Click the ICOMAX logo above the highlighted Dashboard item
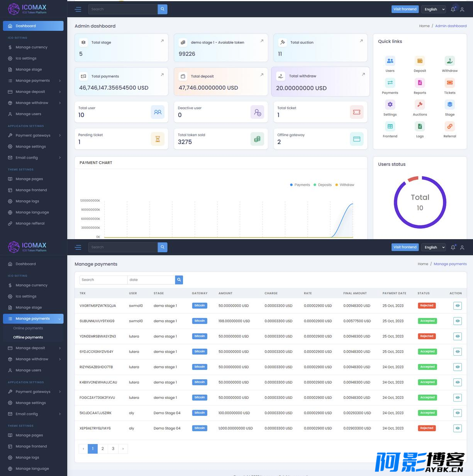This screenshot has width=473, height=476. 27,9
